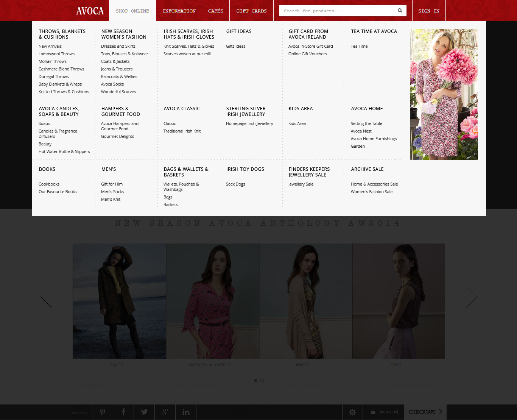Open Gourmet Delights link
Image resolution: width=517 pixels, height=420 pixels.
(x=118, y=136)
